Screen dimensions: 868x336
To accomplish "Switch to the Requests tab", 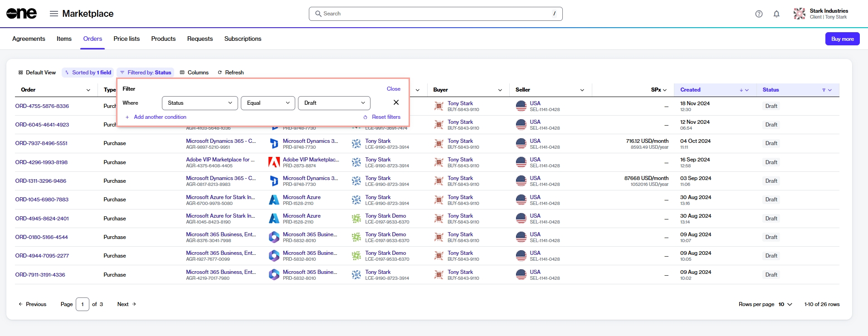I will [200, 39].
